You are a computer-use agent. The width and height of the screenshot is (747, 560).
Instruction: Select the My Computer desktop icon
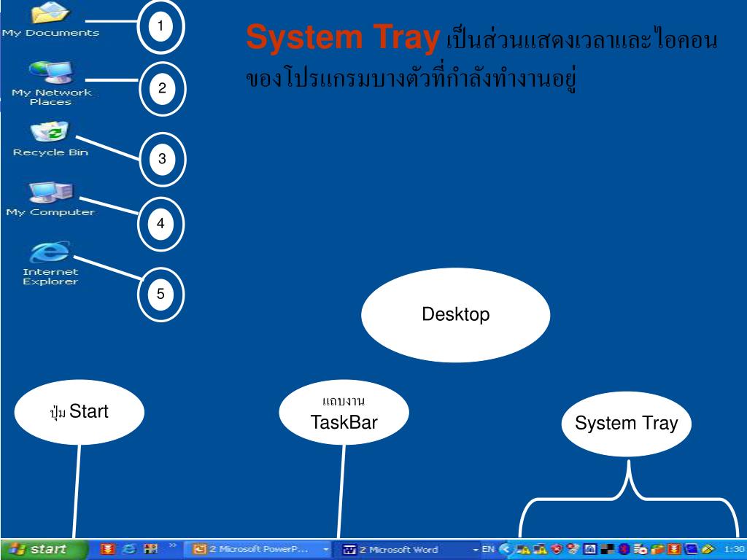pyautogui.click(x=50, y=200)
